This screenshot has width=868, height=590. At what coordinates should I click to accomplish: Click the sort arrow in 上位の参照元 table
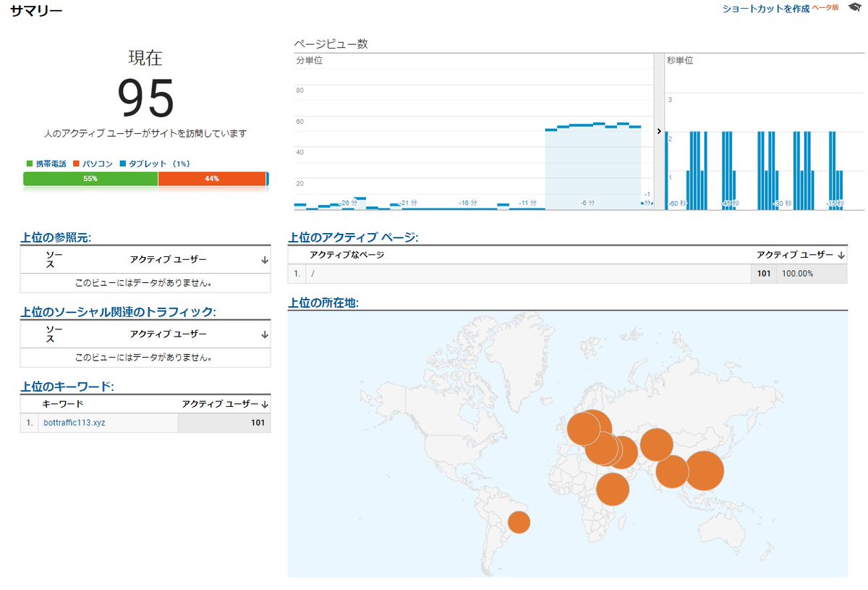(265, 260)
